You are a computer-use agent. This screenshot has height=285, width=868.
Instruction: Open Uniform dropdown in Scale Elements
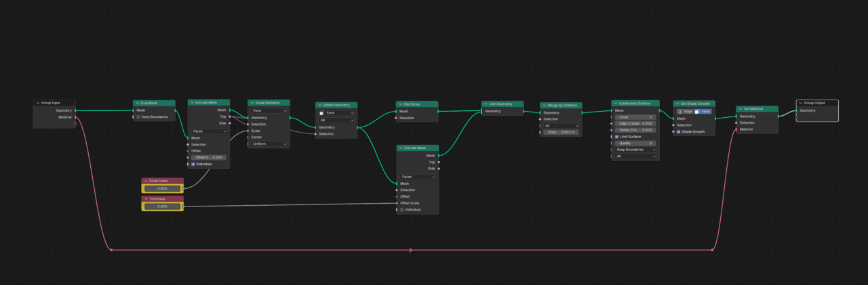pos(269,144)
